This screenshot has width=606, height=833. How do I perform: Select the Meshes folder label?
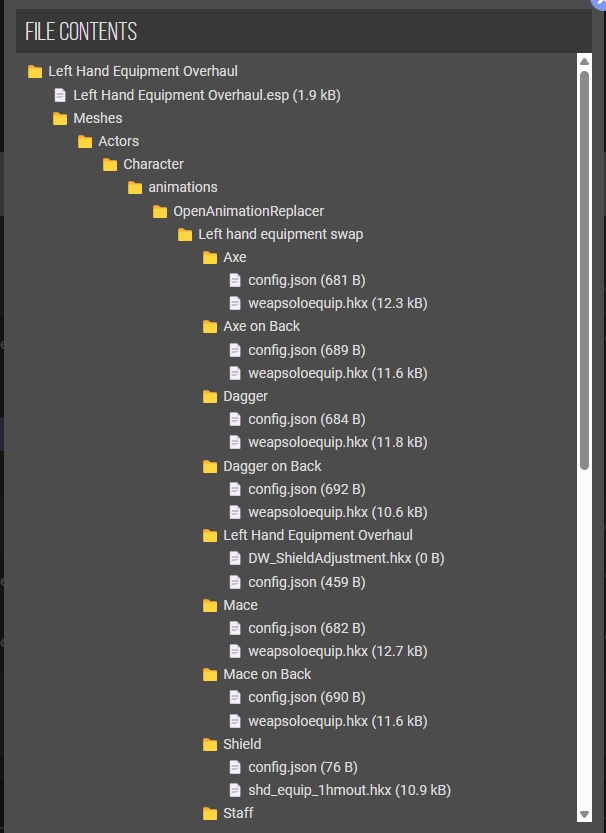click(98, 118)
